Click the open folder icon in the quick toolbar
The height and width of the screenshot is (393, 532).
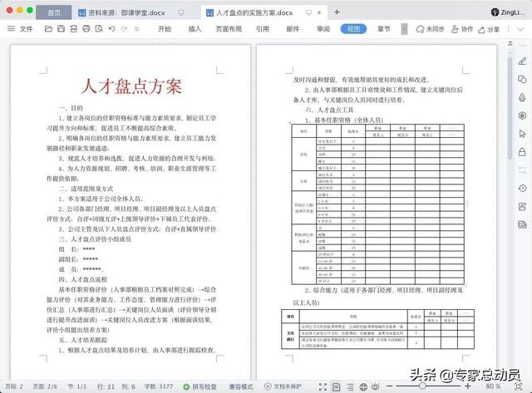tap(48, 29)
